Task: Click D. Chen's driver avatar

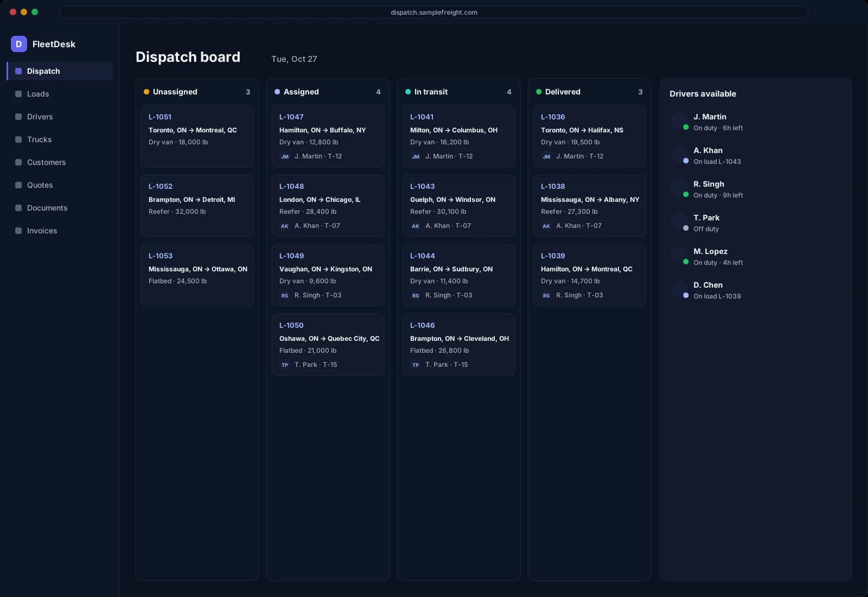Action: 679,289
